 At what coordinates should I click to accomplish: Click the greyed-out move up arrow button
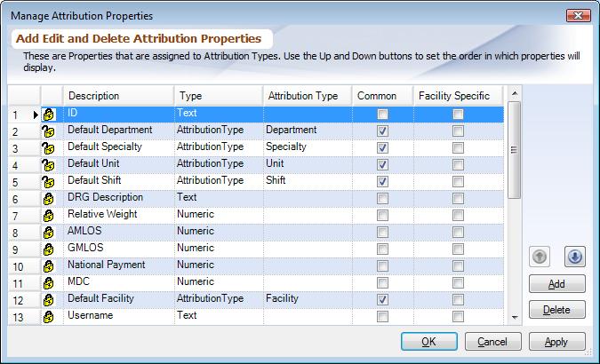coord(540,257)
